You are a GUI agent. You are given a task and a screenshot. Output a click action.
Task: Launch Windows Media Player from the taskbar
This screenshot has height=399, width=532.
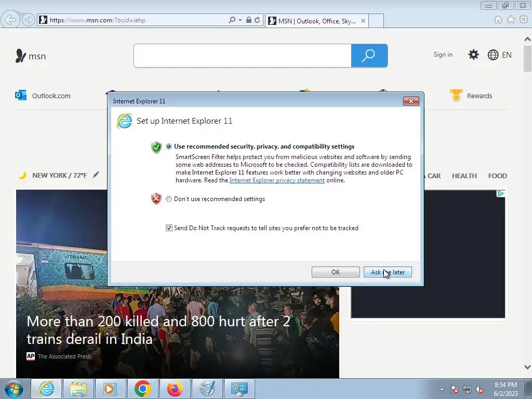pos(111,389)
